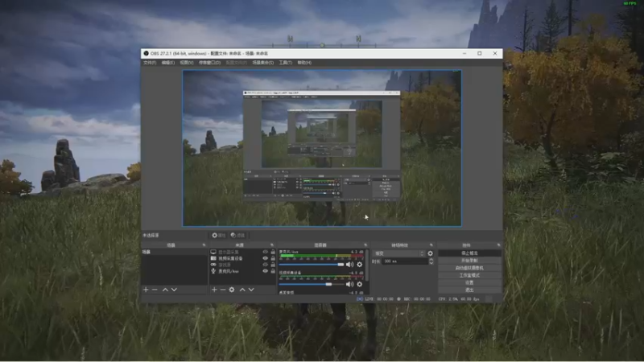Screen dimensions: 644x362
Task: Select the video capture device source row
Action: (242, 258)
